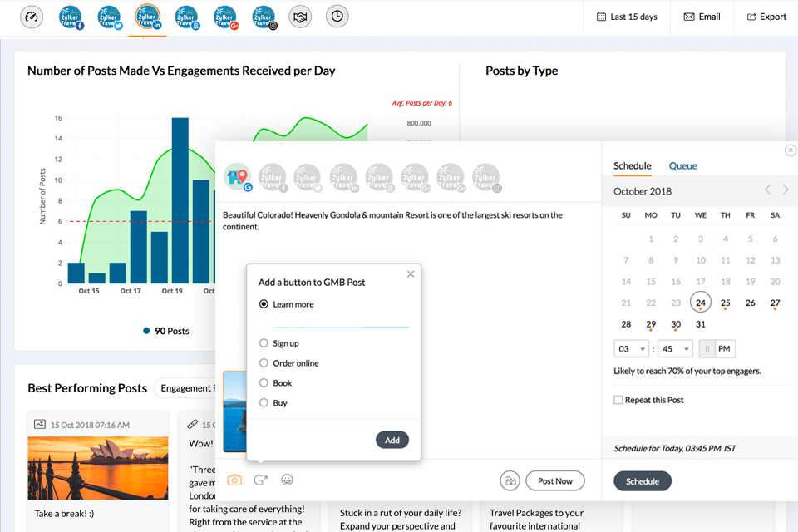Select October 26 in the calendar

pyautogui.click(x=750, y=303)
